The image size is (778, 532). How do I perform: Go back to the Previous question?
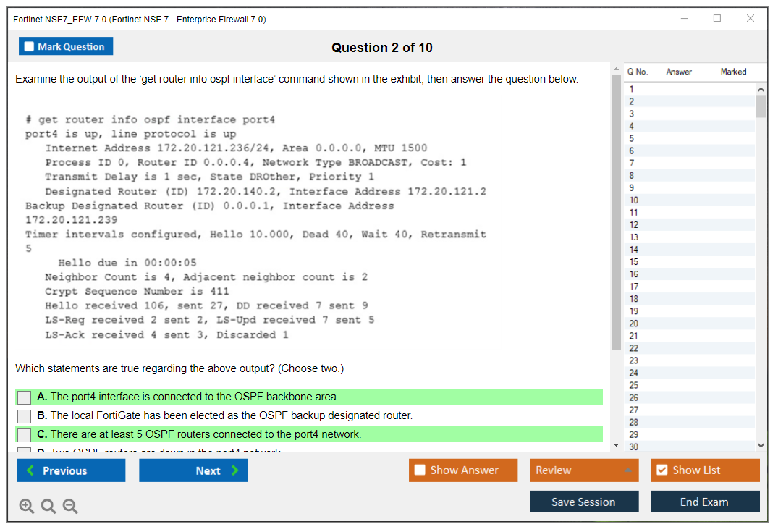pos(71,470)
